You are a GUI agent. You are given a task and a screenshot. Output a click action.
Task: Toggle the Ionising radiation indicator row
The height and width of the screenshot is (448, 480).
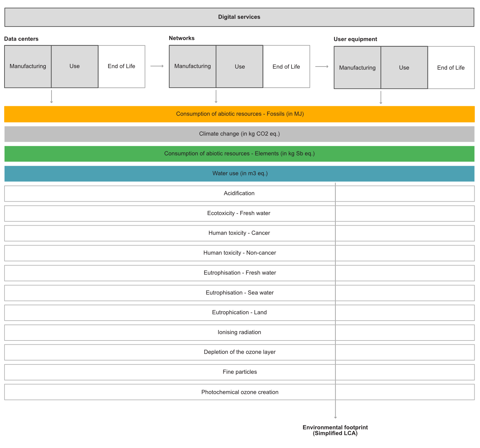[239, 332]
